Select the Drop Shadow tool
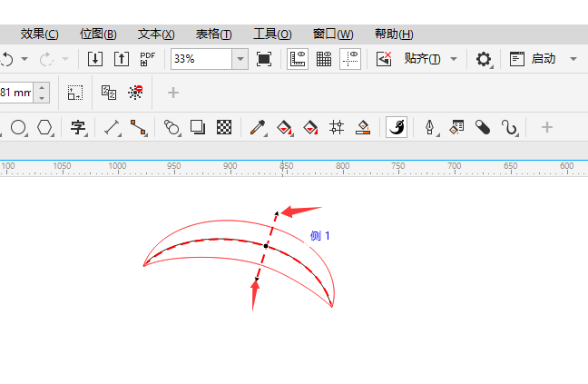This screenshot has width=588, height=384. [x=198, y=127]
